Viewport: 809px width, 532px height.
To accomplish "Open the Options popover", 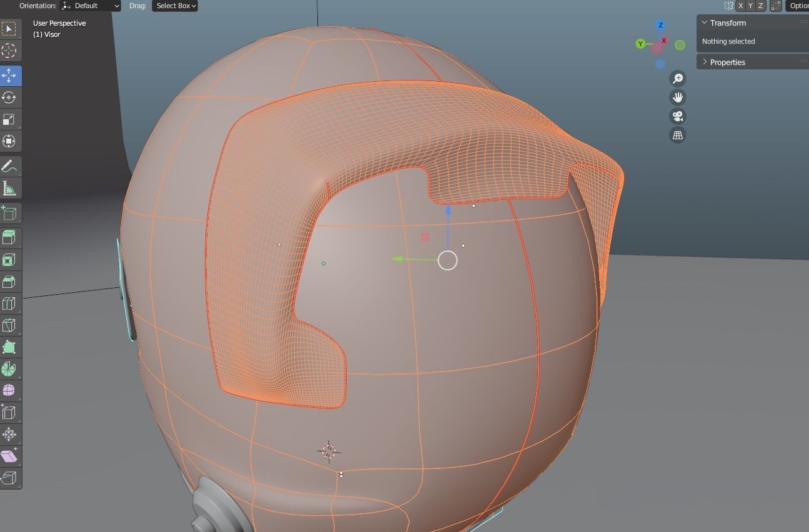I will (797, 6).
